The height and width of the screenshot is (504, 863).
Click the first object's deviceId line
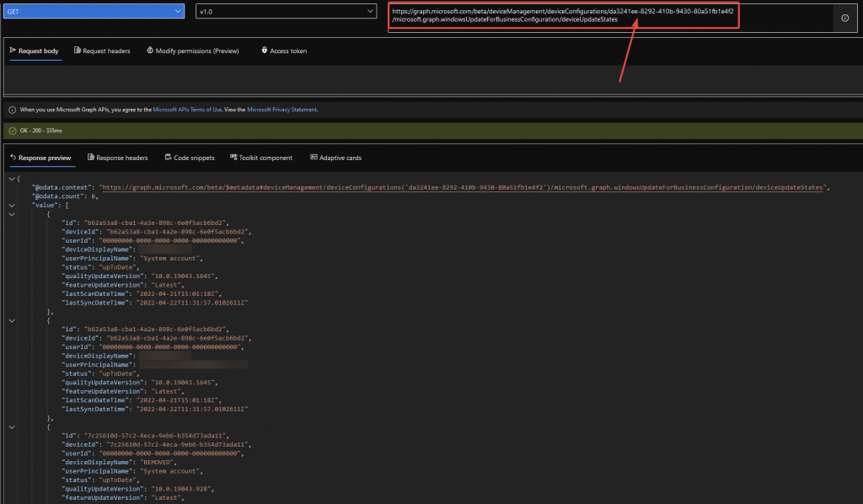coord(156,232)
